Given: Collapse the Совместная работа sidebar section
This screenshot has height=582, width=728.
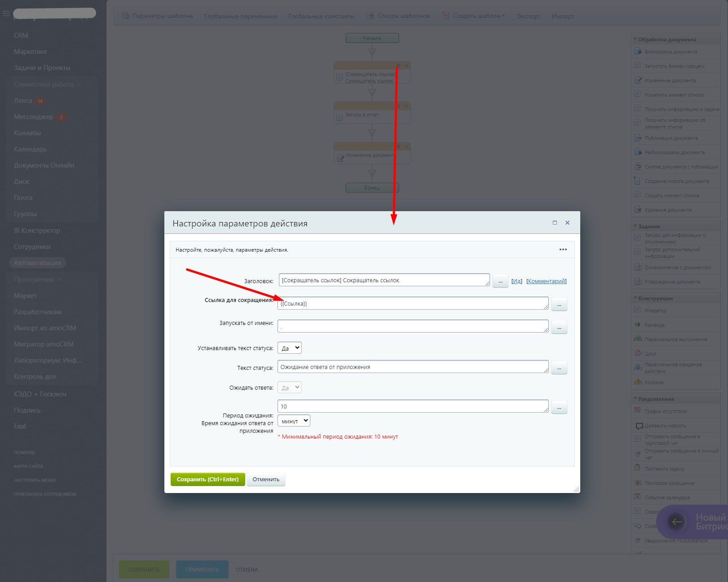Looking at the screenshot, I should 79,84.
